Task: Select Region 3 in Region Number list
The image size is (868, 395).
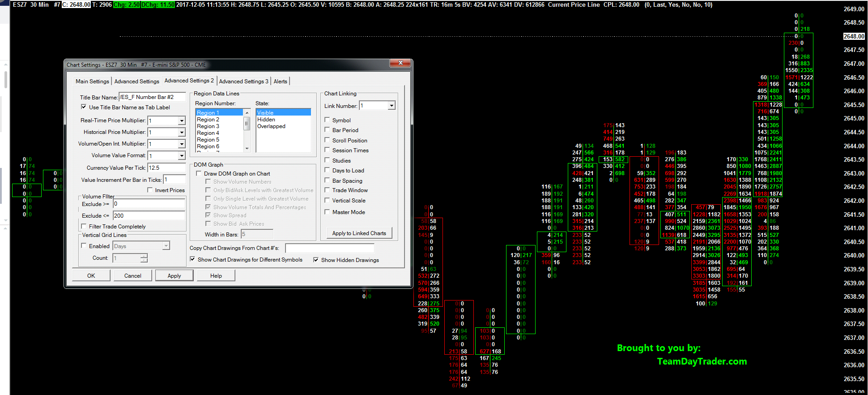Action: click(219, 126)
